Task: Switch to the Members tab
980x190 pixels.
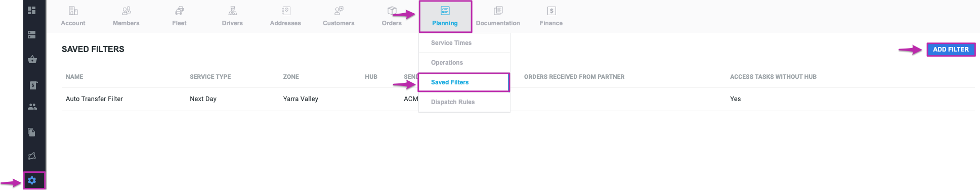Action: [x=126, y=17]
